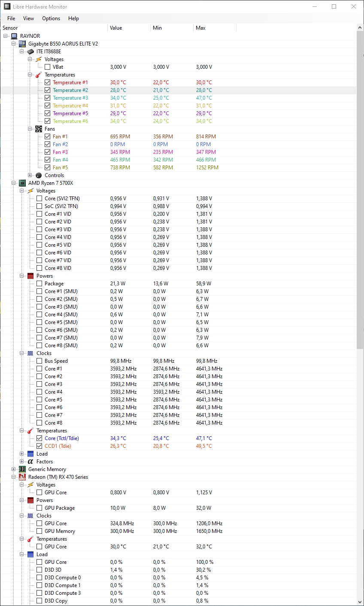The width and height of the screenshot is (364, 606).
Task: Click the Fans group fan icon
Action: (39, 129)
